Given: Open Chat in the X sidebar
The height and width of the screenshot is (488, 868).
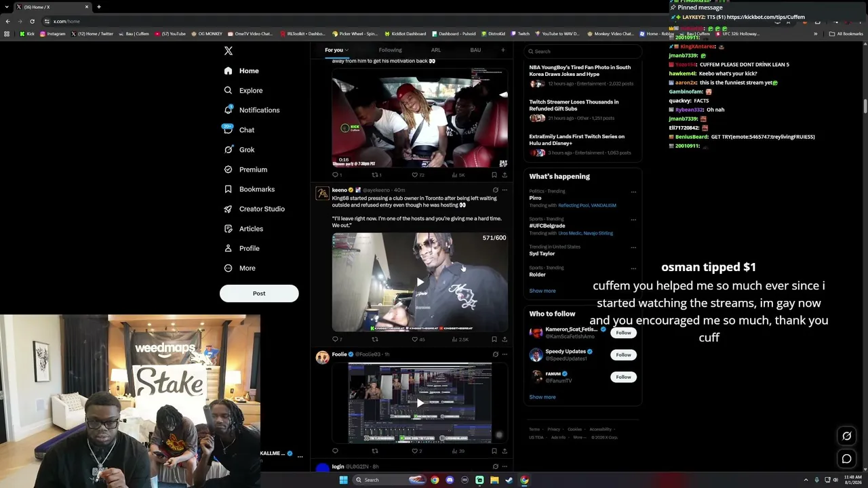Looking at the screenshot, I should click(x=239, y=129).
